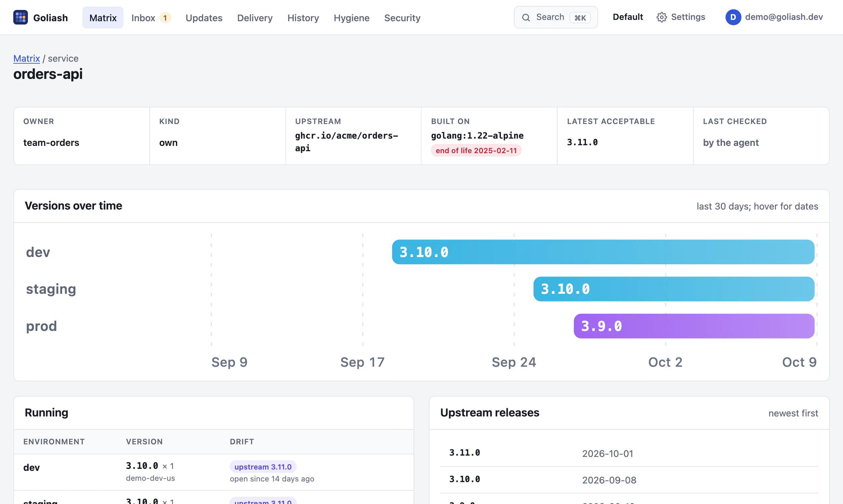Screen dimensions: 843x504
Task: Click "open since 14 days ago" text
Action: (x=272, y=479)
